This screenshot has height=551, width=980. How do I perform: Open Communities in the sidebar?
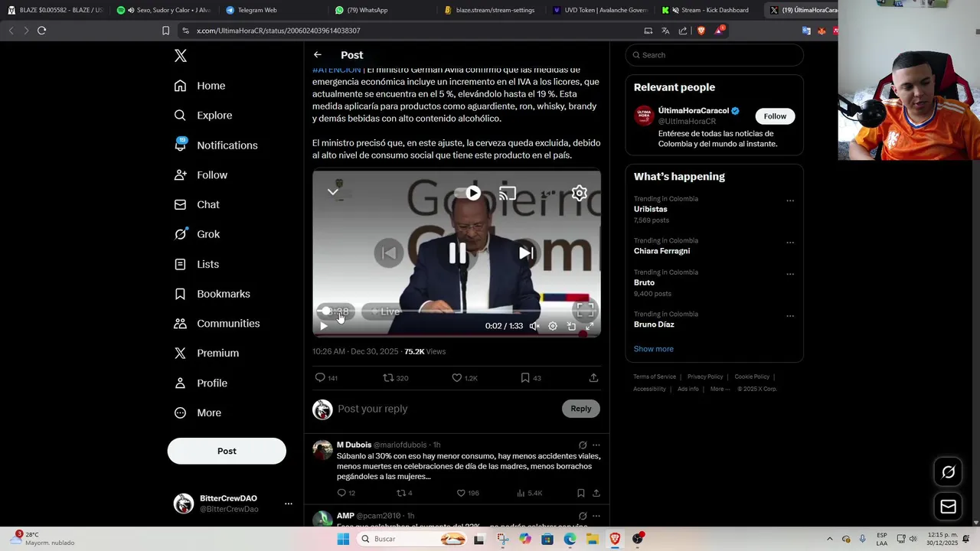(x=217, y=324)
